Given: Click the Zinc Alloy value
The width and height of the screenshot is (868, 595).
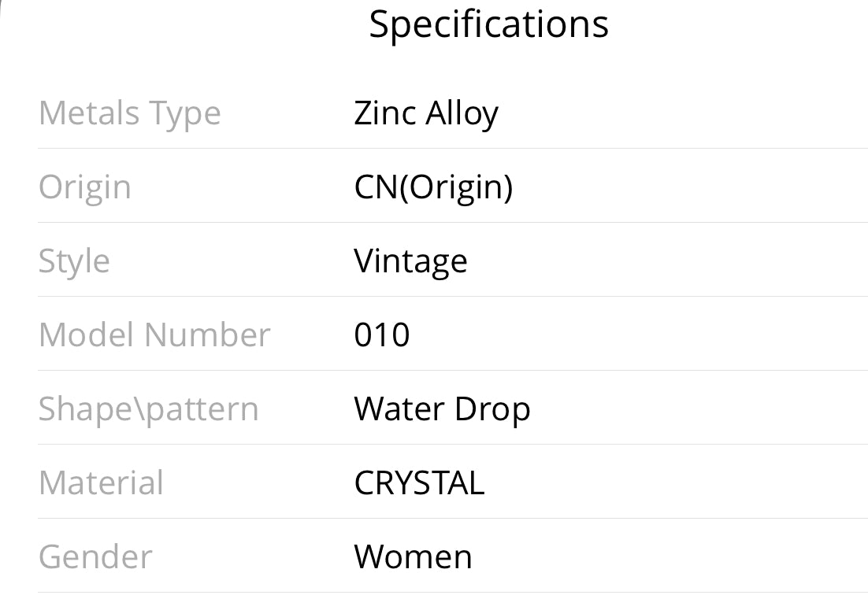Looking at the screenshot, I should [x=426, y=113].
